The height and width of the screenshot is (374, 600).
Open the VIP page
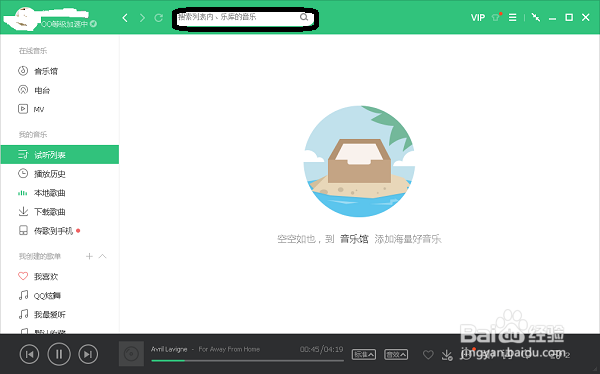tap(478, 18)
